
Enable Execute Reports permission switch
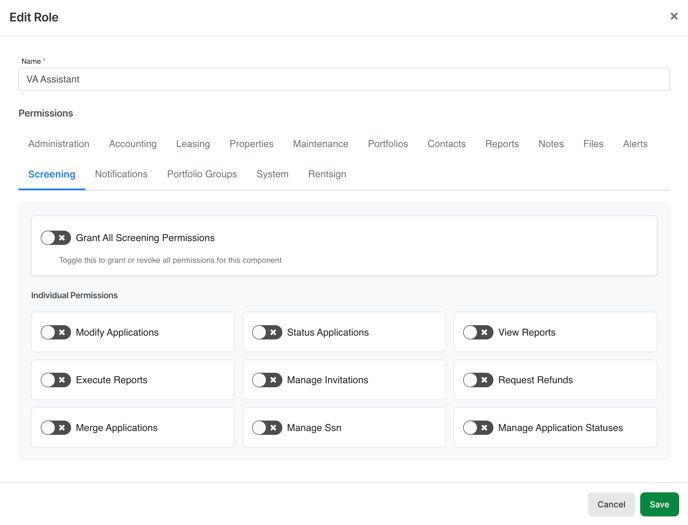pos(56,380)
